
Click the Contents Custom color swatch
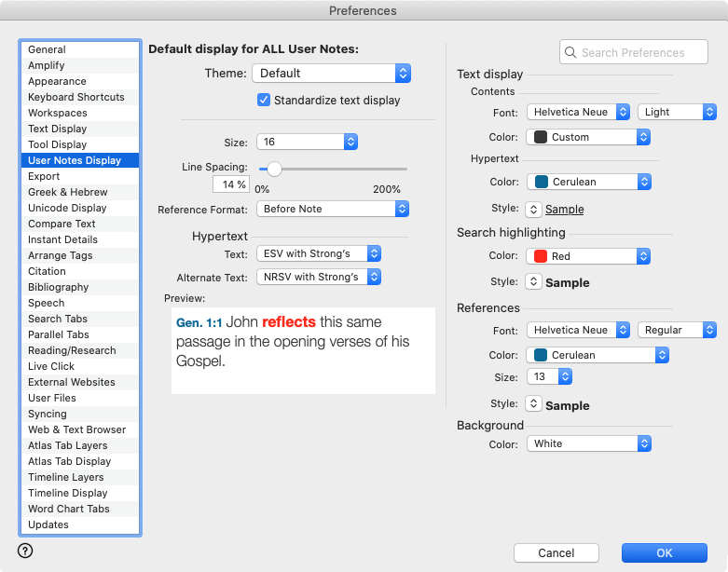click(x=541, y=137)
